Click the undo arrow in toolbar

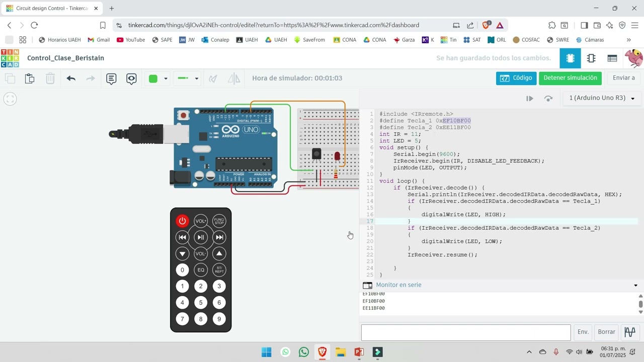[x=71, y=78]
